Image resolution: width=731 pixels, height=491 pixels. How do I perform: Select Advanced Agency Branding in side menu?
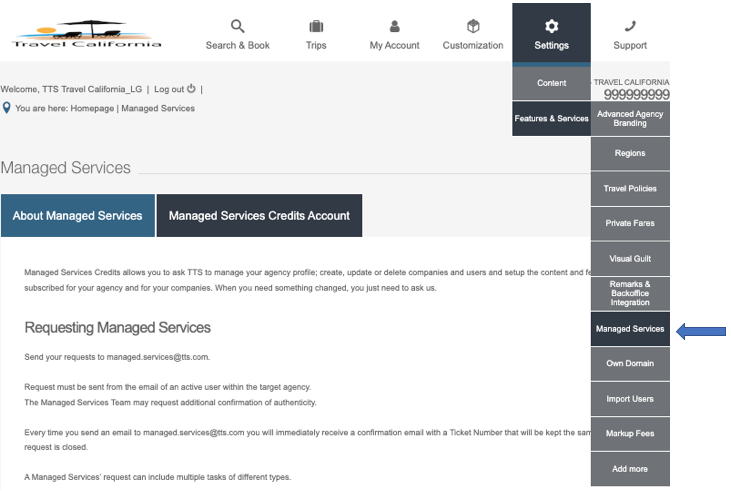pyautogui.click(x=630, y=119)
